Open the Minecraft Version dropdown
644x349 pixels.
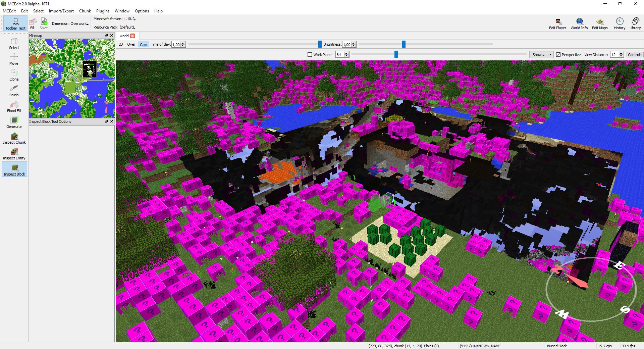[114, 19]
